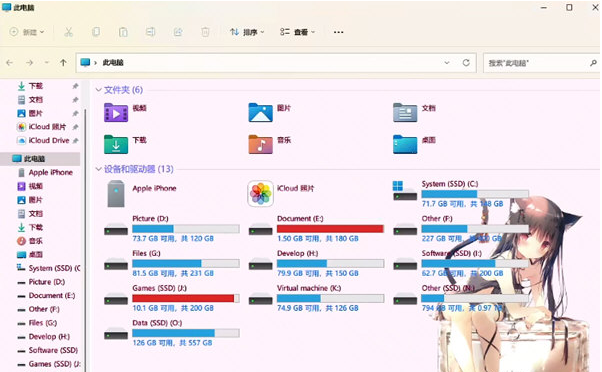Expand the address bar history dropdown

pyautogui.click(x=447, y=63)
